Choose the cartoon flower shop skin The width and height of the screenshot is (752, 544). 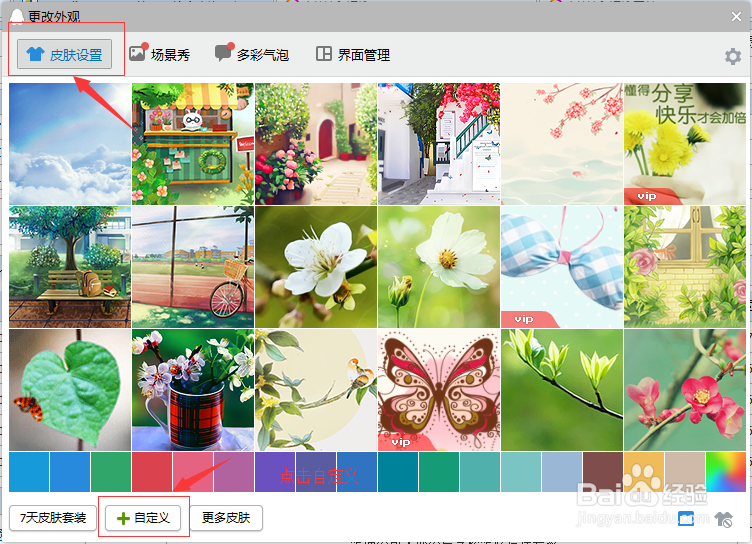pyautogui.click(x=193, y=144)
